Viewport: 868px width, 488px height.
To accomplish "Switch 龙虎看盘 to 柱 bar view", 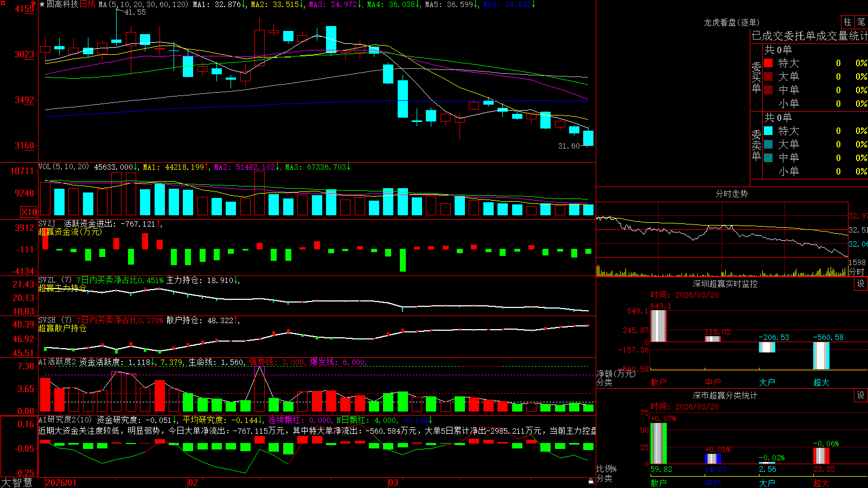I will tap(847, 22).
